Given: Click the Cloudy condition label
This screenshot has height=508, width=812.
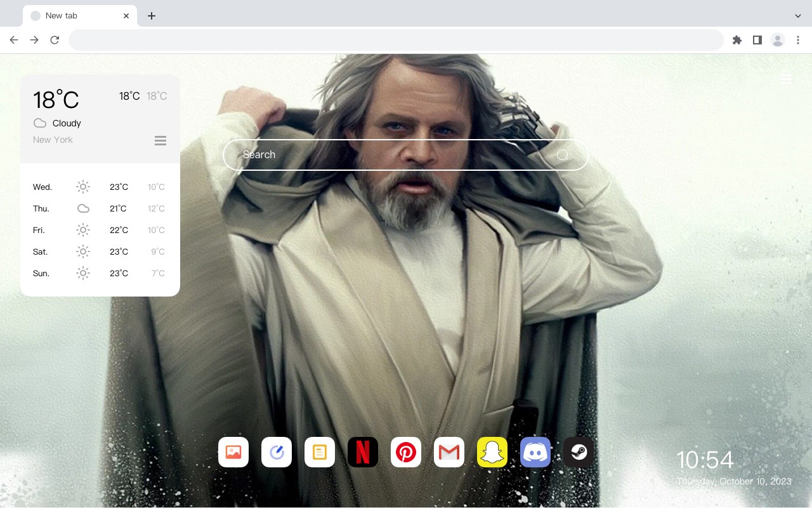Looking at the screenshot, I should (67, 123).
